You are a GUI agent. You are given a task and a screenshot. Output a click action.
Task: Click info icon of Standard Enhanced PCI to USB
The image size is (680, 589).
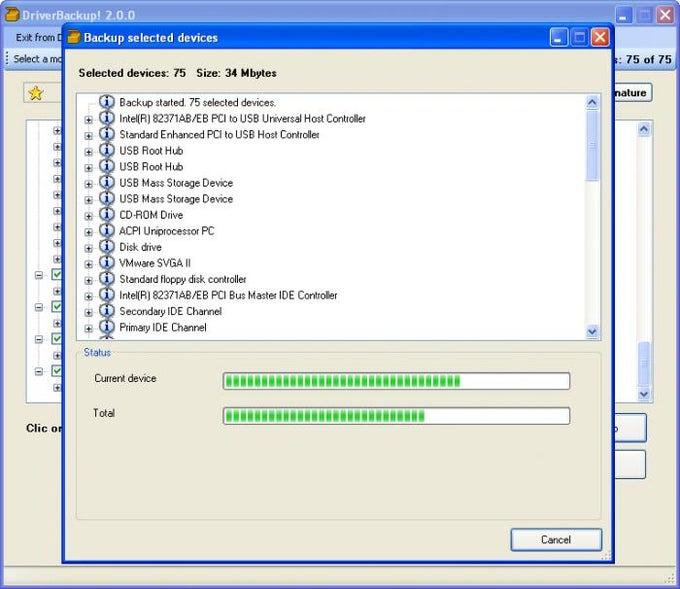(107, 134)
